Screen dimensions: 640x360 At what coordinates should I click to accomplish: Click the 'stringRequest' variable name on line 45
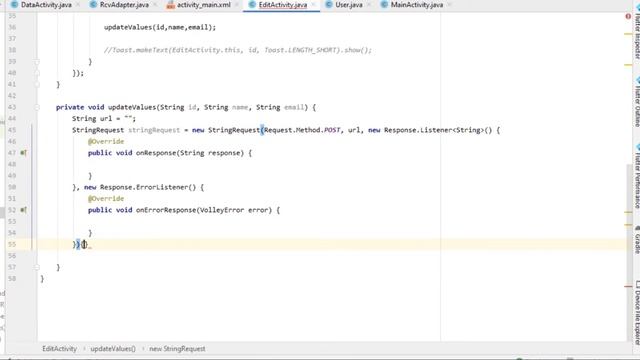click(154, 130)
